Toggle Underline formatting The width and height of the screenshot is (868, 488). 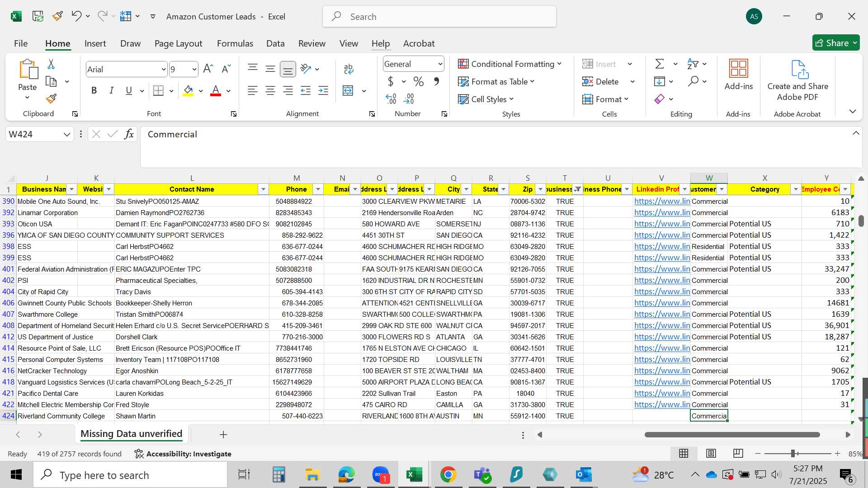129,90
